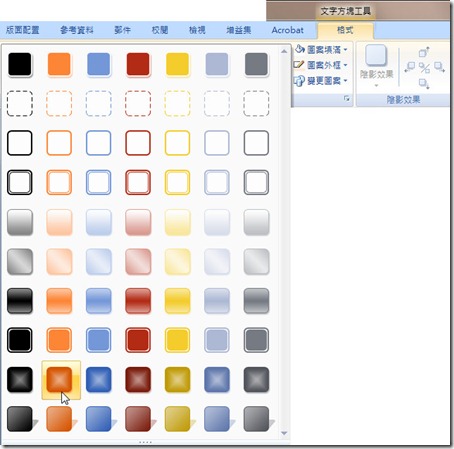Select the glossy red horizontal gradient style
Screen dimensions: 454x449
point(138,301)
